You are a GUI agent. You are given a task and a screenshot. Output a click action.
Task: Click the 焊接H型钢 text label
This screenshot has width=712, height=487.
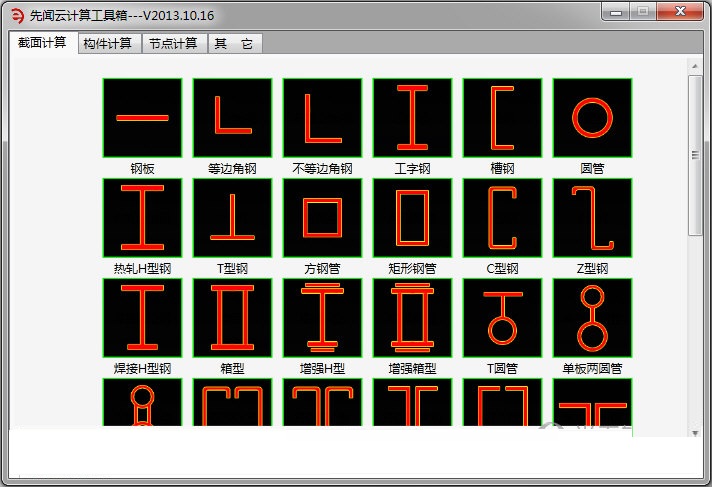[x=142, y=368]
